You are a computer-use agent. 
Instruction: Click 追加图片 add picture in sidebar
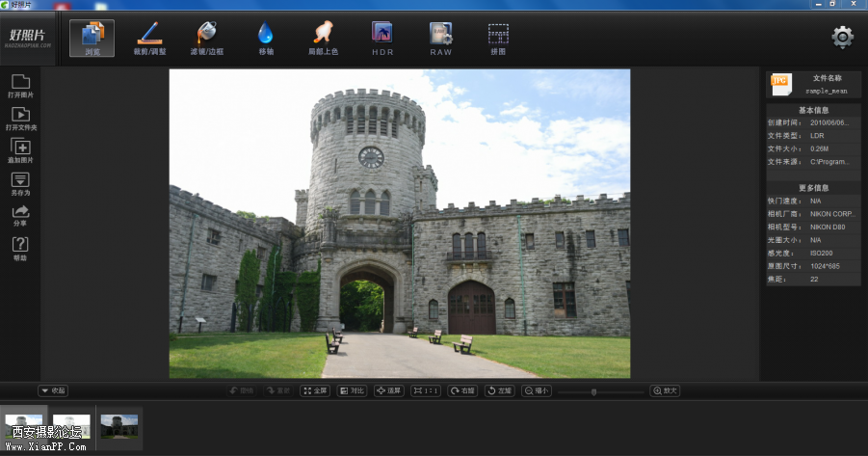point(20,152)
